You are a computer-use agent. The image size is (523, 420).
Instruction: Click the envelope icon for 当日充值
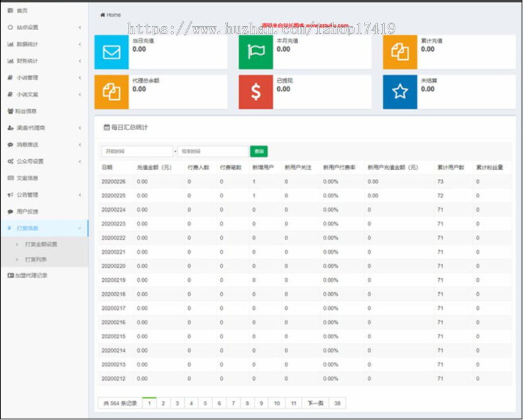pos(111,52)
